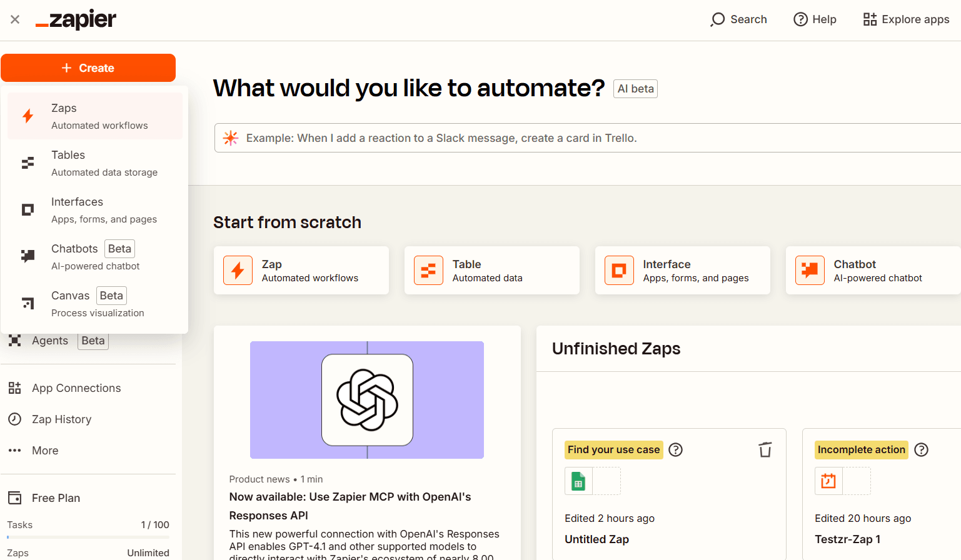This screenshot has height=560, width=961.
Task: Click the Zaps lightning bolt icon in menu
Action: click(28, 116)
